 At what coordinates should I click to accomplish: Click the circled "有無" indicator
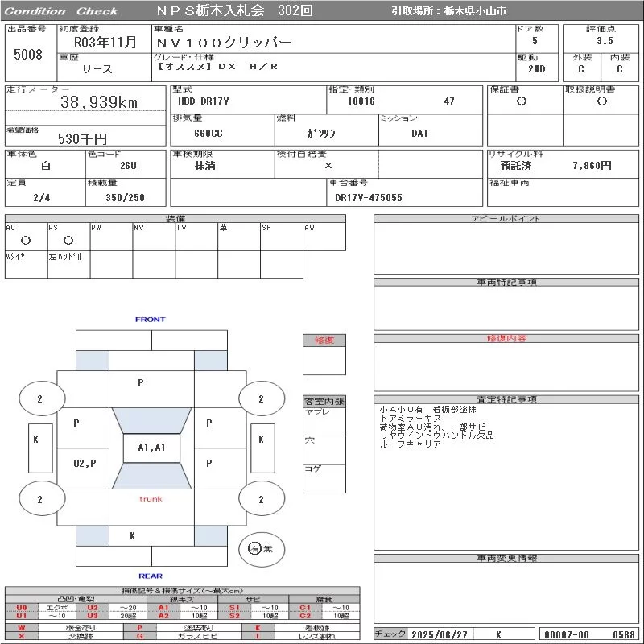(x=261, y=548)
